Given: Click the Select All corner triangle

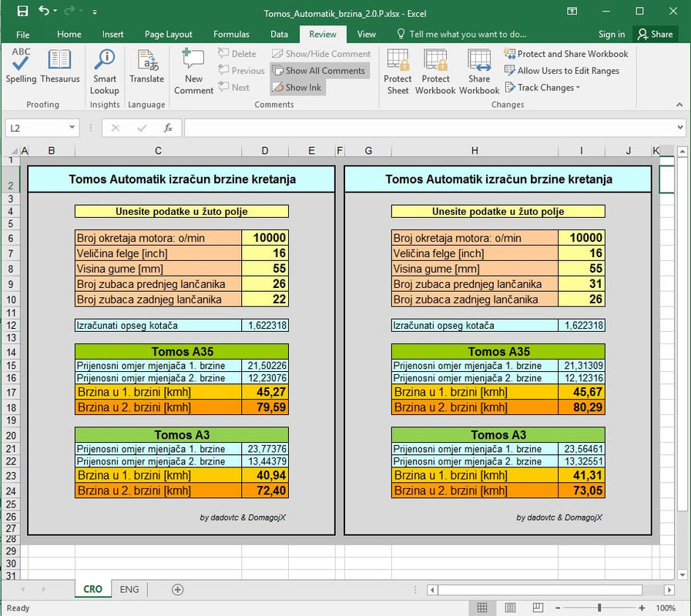Looking at the screenshot, I should point(13,151).
